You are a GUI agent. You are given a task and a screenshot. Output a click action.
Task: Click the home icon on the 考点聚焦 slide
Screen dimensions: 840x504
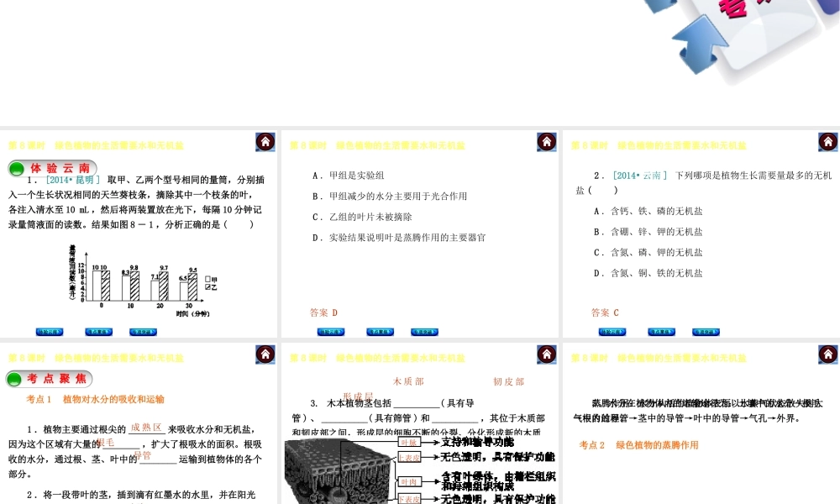pos(265,354)
